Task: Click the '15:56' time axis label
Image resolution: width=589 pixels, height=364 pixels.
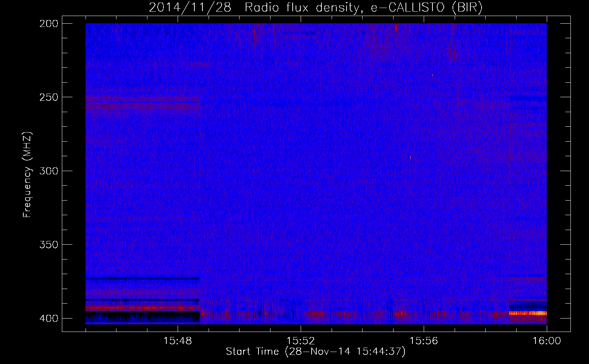Action: point(424,341)
